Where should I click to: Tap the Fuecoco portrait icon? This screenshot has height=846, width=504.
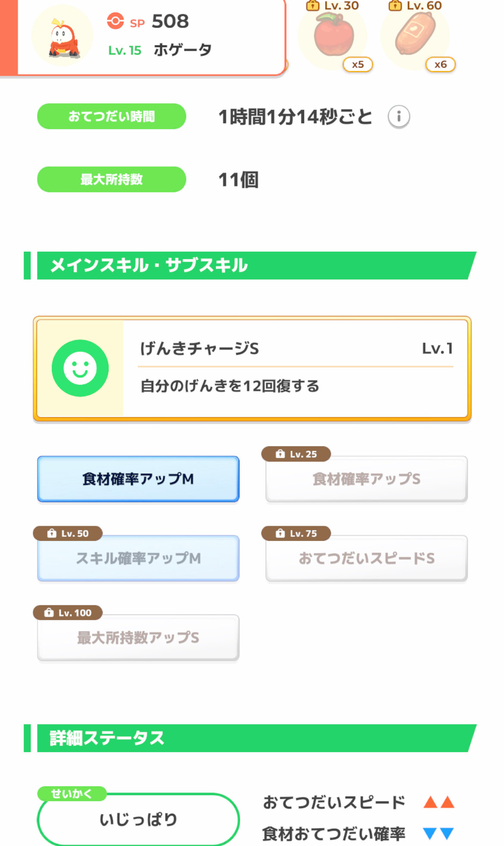(63, 36)
